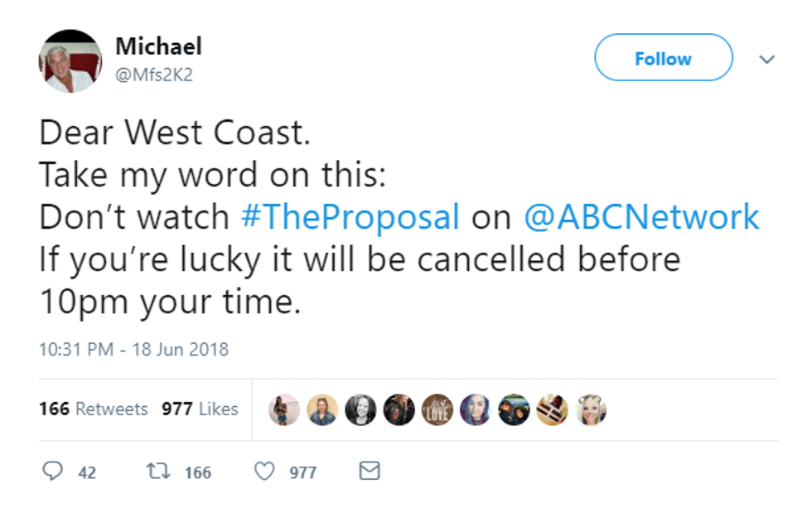The width and height of the screenshot is (812, 518).
Task: Open the @Mfs2K2 handle link
Action: (154, 75)
